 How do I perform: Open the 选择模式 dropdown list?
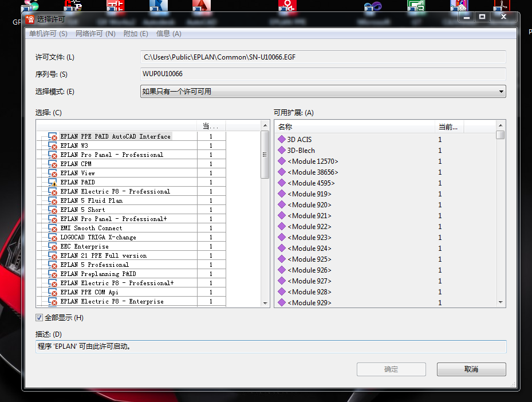(501, 91)
